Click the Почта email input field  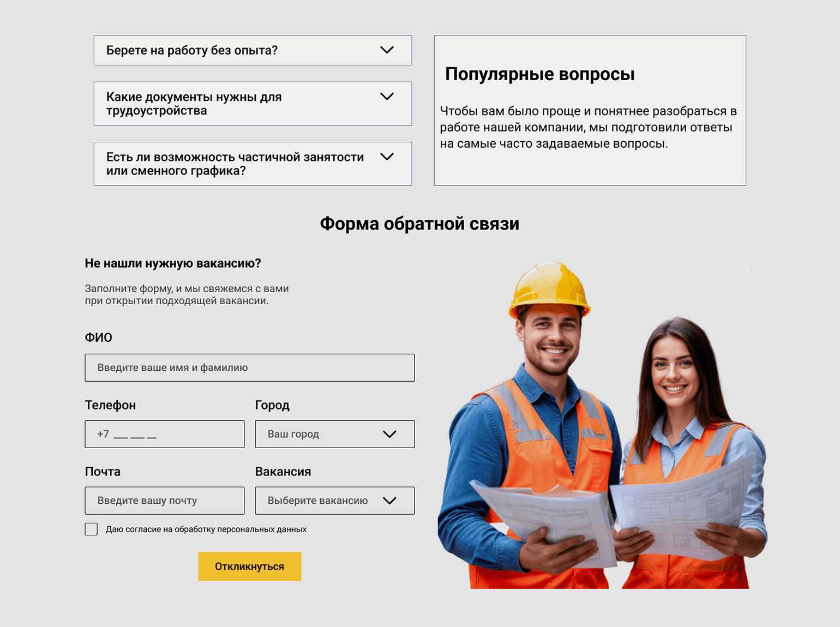165,501
